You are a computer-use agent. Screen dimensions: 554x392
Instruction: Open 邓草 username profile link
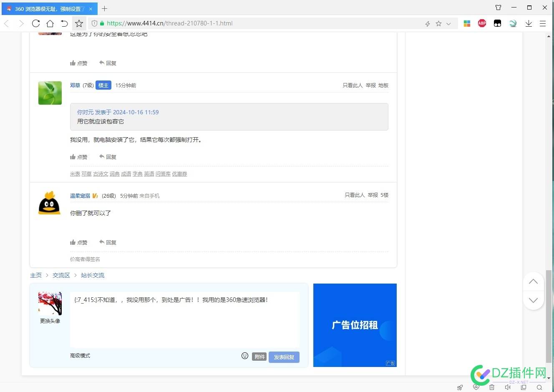75,85
